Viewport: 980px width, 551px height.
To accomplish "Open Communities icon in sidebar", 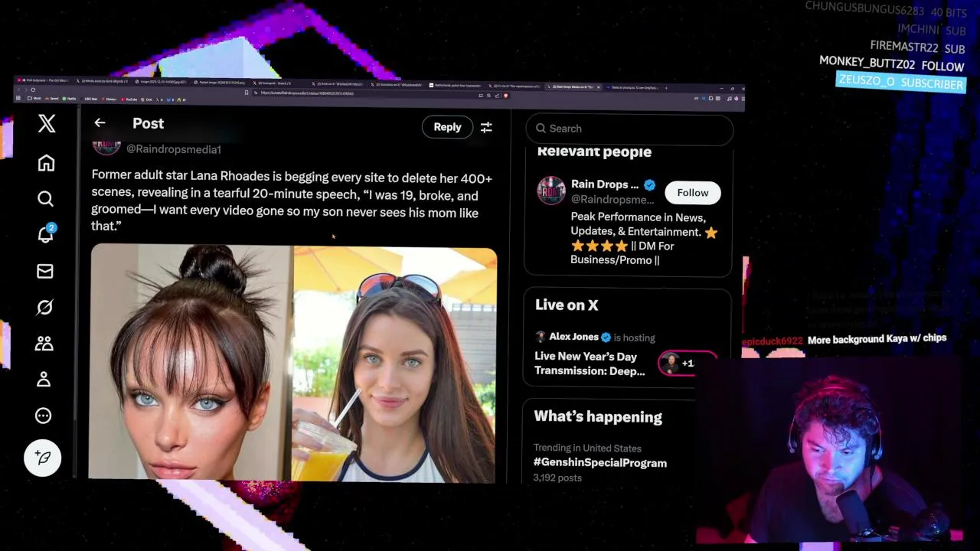I will pos(44,344).
